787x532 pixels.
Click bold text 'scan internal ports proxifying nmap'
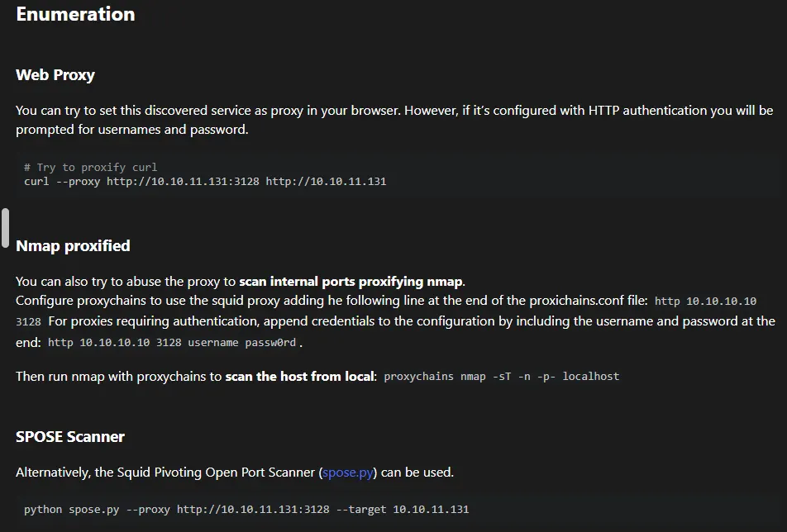(x=351, y=282)
